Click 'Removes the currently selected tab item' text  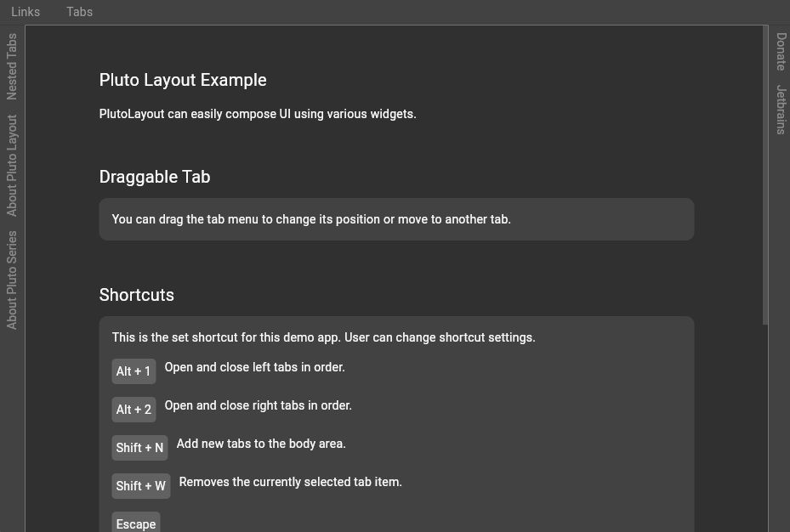coord(291,482)
